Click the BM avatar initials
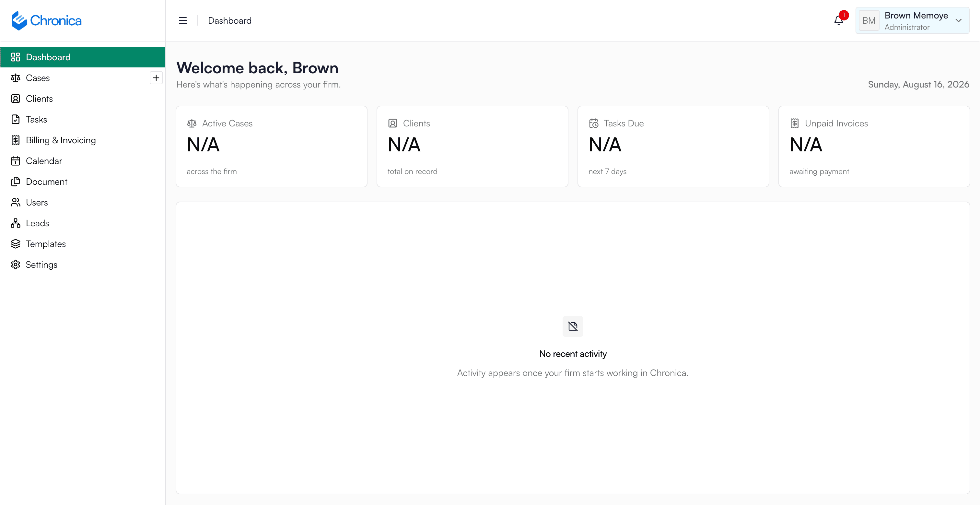The width and height of the screenshot is (980, 505). pos(869,20)
